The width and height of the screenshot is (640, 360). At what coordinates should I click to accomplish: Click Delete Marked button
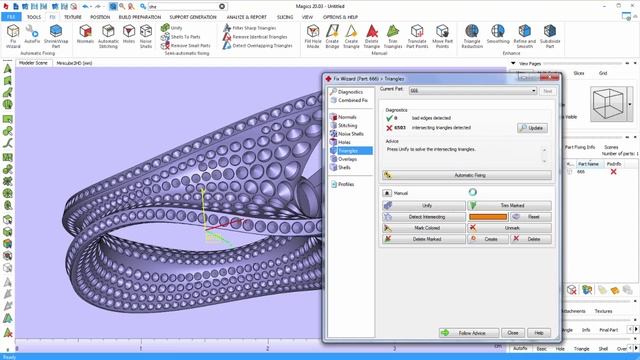tap(424, 239)
